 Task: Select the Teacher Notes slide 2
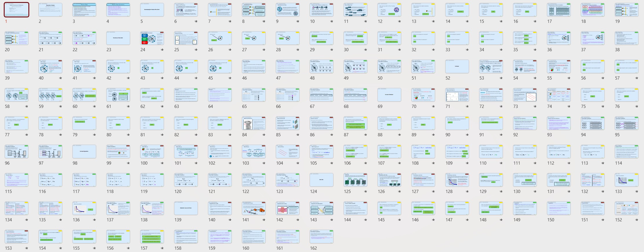click(50, 10)
